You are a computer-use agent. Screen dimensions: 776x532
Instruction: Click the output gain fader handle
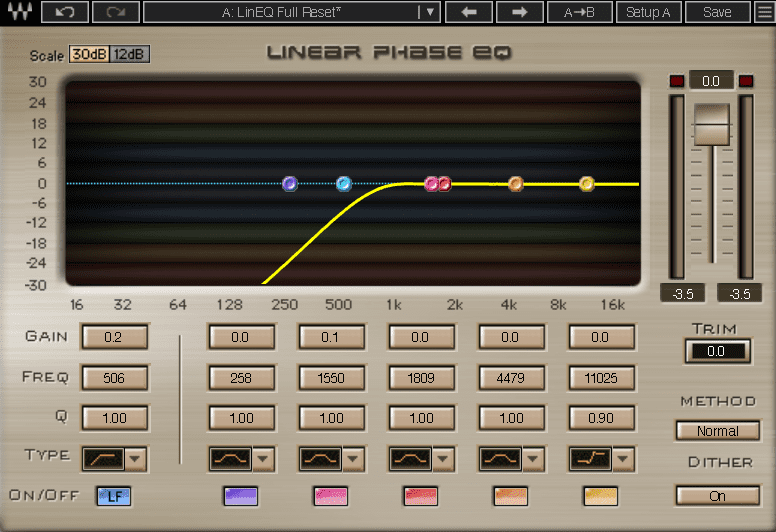click(x=712, y=124)
